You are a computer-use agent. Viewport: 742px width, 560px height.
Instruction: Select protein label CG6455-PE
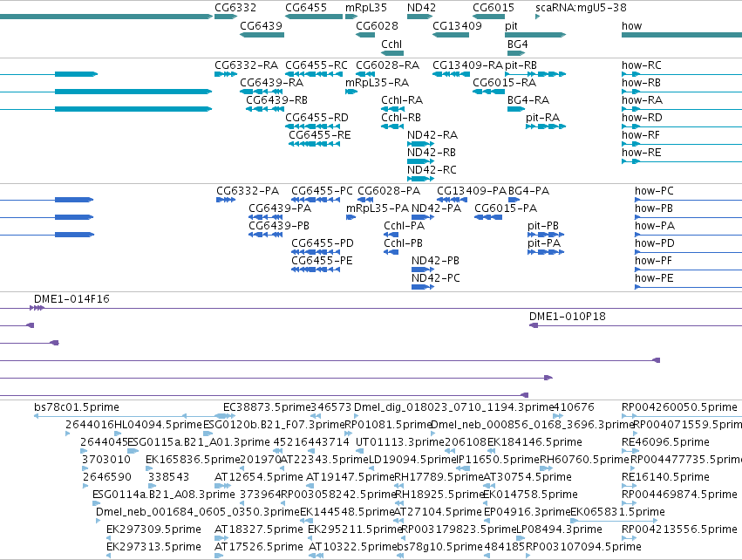322,261
